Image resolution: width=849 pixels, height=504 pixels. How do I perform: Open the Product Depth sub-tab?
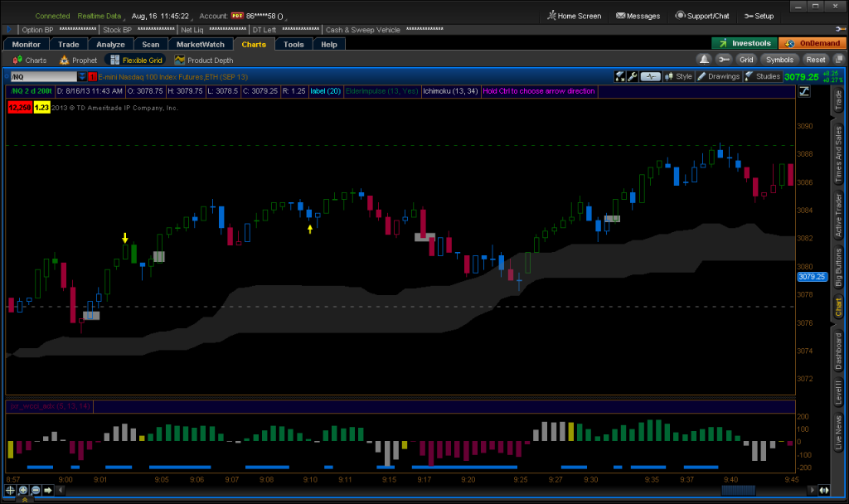click(204, 60)
